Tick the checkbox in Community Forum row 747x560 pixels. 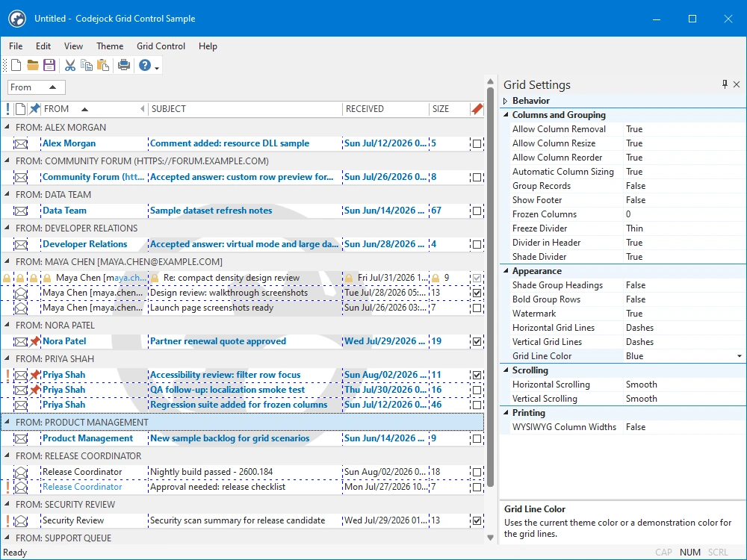477,177
